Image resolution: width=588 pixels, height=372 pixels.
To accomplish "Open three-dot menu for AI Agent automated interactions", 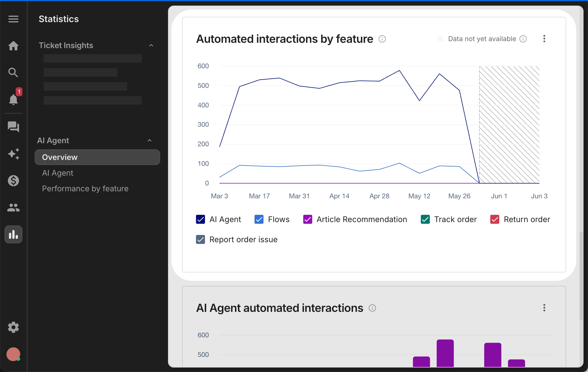I will (x=544, y=308).
